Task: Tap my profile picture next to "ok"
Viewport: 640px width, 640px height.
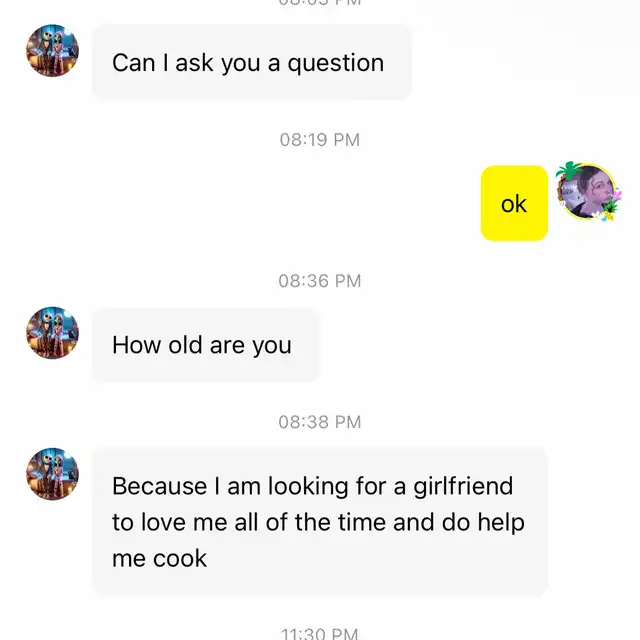Action: tap(588, 191)
